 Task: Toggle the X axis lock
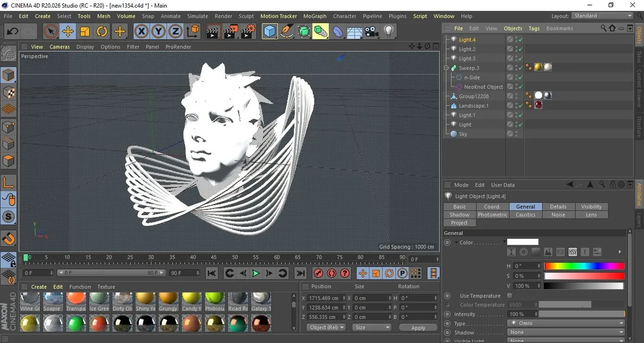tap(141, 32)
